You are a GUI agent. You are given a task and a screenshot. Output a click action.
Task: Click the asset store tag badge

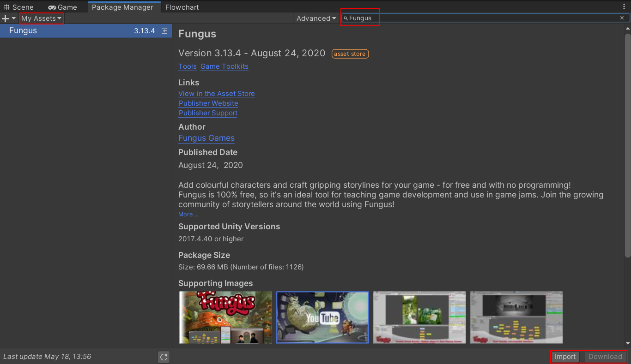click(x=350, y=54)
